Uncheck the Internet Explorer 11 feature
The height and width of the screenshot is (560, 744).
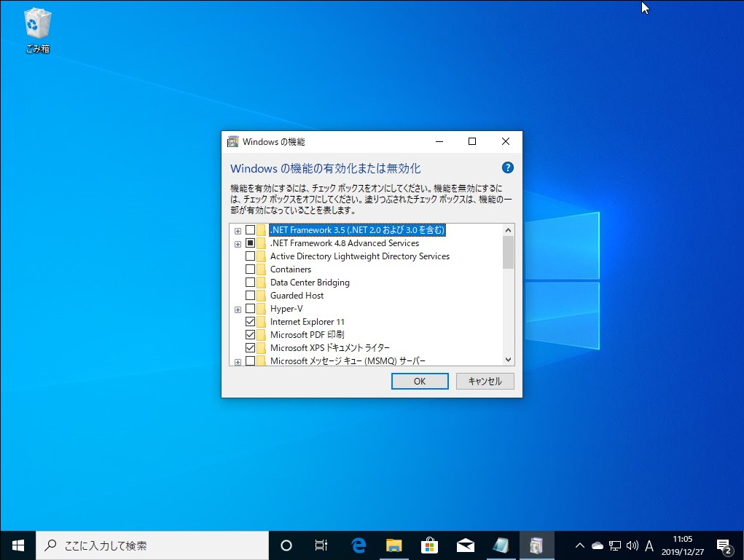tap(251, 321)
